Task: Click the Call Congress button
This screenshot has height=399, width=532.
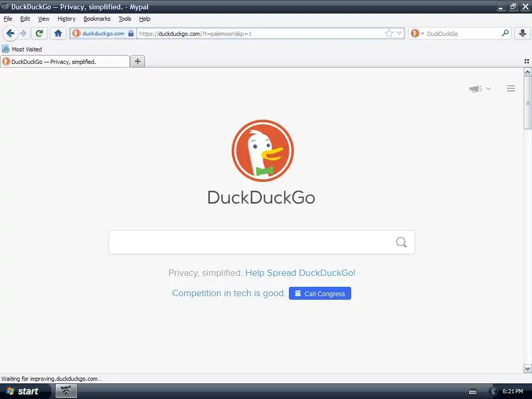Action: point(320,294)
